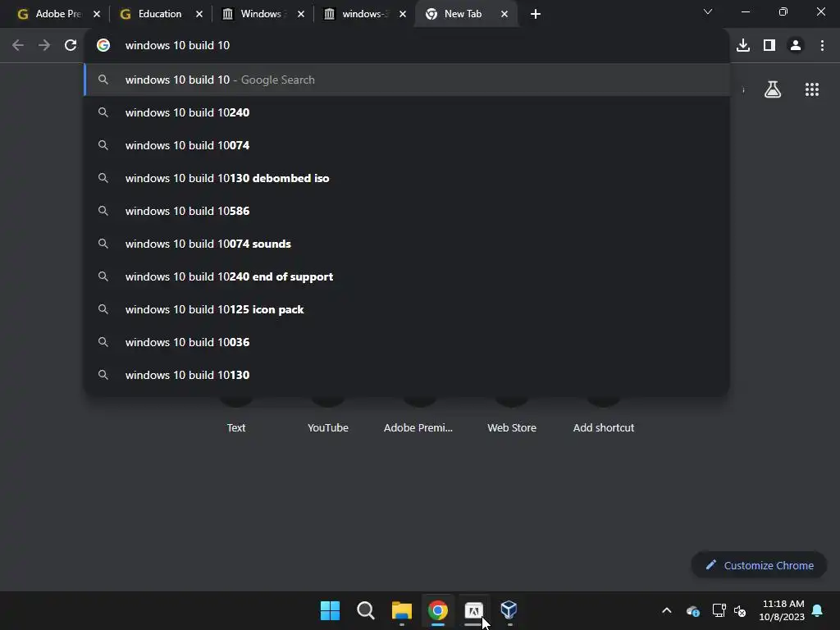Image resolution: width=840 pixels, height=630 pixels.
Task: Click the muted volume tray icon
Action: [740, 610]
